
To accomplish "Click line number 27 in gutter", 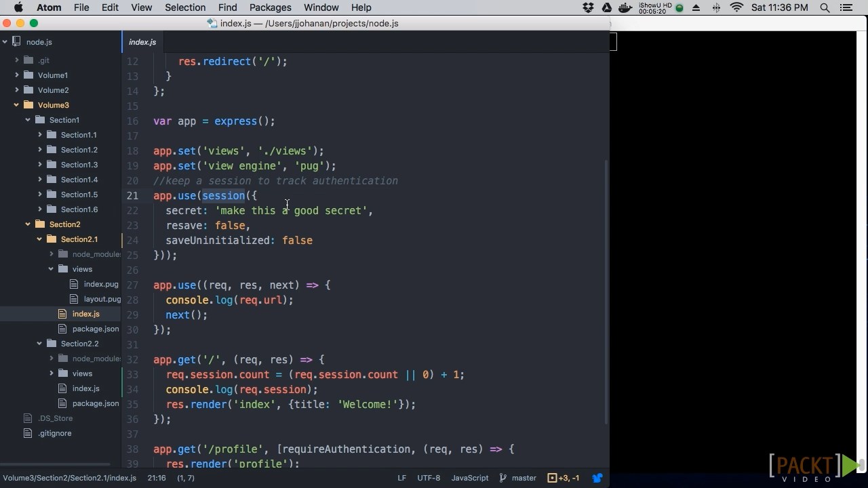I will point(132,285).
